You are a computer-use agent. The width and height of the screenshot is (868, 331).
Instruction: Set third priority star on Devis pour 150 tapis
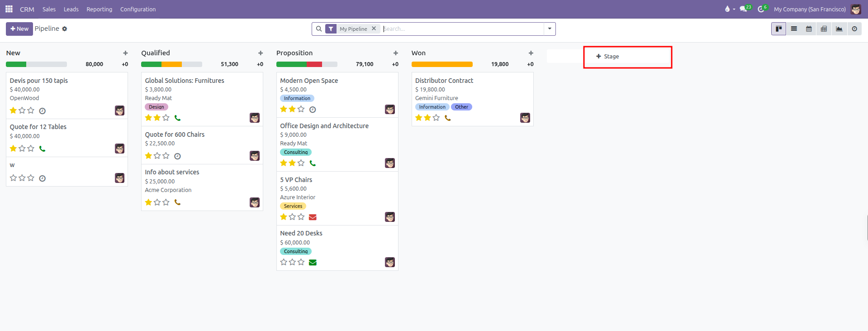click(x=31, y=110)
